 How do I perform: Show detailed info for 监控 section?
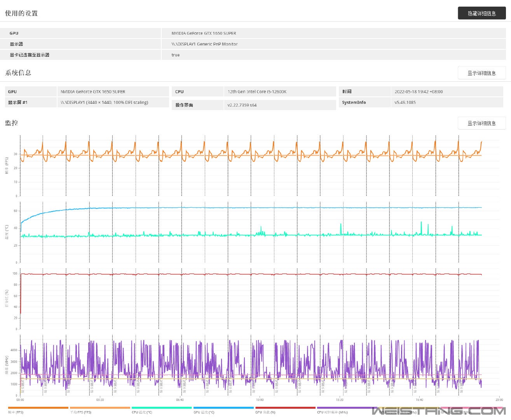(481, 123)
